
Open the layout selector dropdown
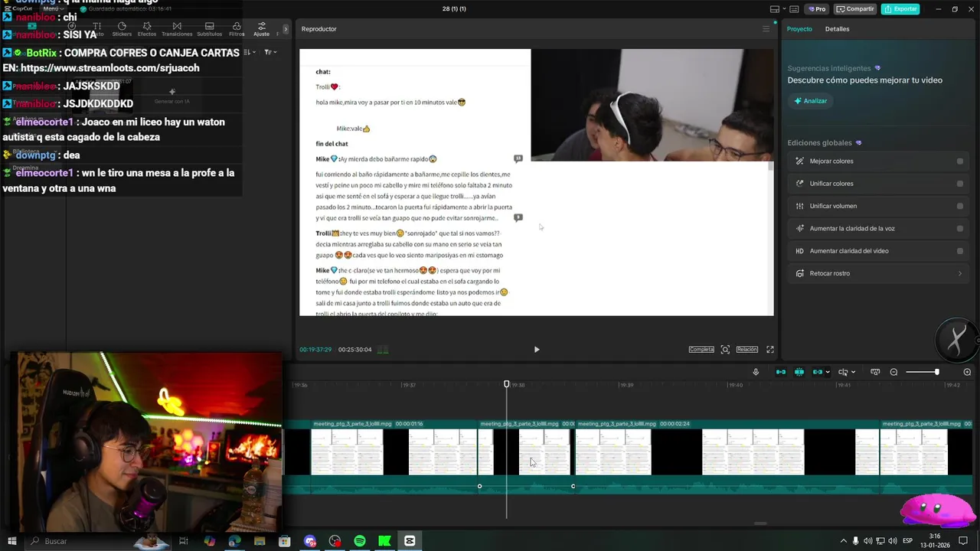779,9
